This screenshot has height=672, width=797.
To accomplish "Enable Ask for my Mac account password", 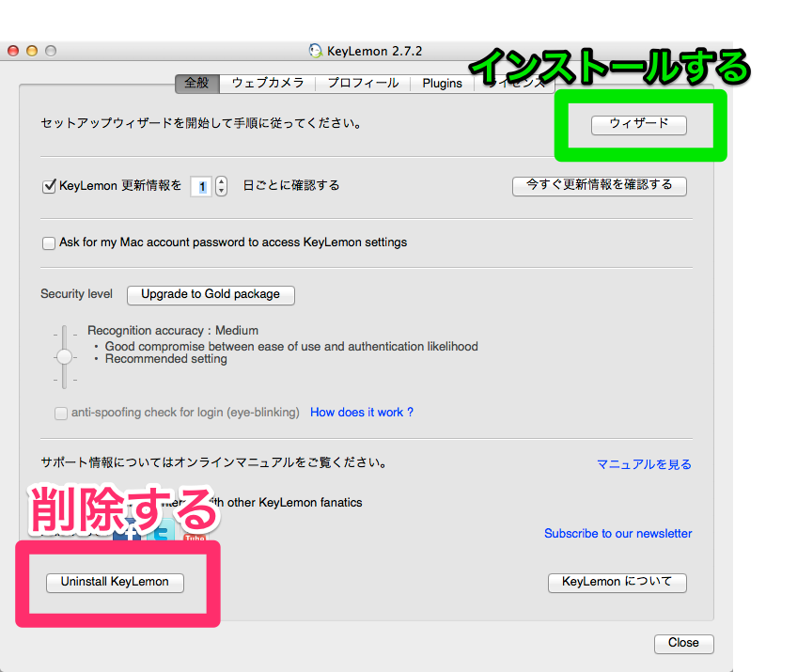I will coord(49,243).
